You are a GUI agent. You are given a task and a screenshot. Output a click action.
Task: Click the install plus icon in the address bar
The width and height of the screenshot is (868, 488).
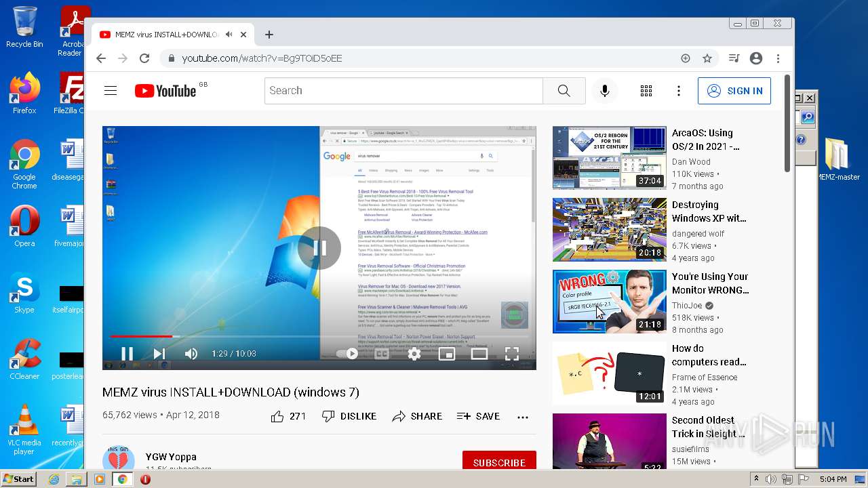(x=686, y=58)
